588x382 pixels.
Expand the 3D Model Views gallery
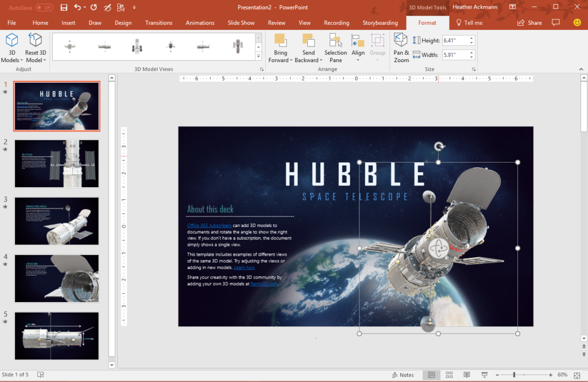258,57
